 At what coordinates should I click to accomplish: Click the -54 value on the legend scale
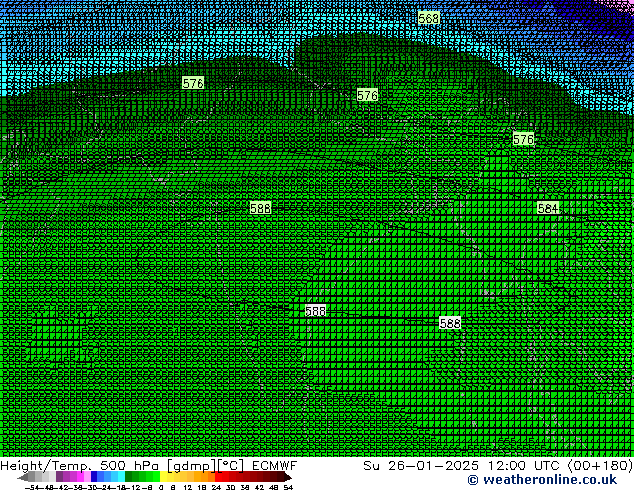31,488
